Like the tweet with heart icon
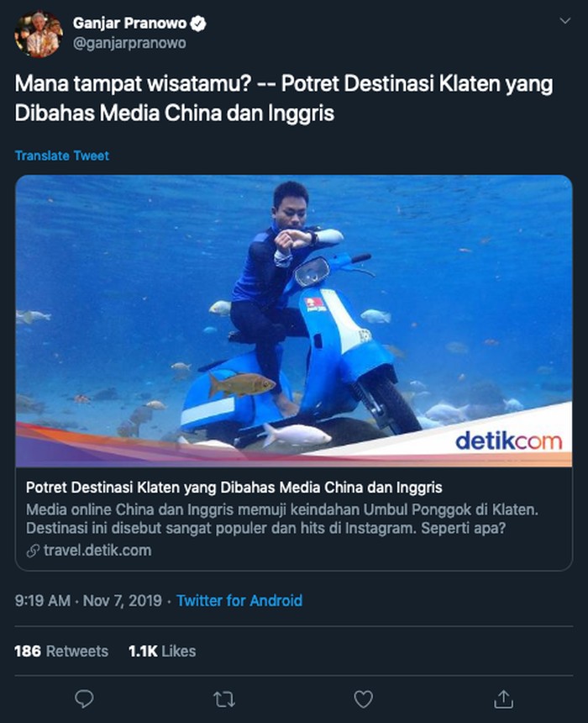Screen dimensions: 588x723 (364, 699)
